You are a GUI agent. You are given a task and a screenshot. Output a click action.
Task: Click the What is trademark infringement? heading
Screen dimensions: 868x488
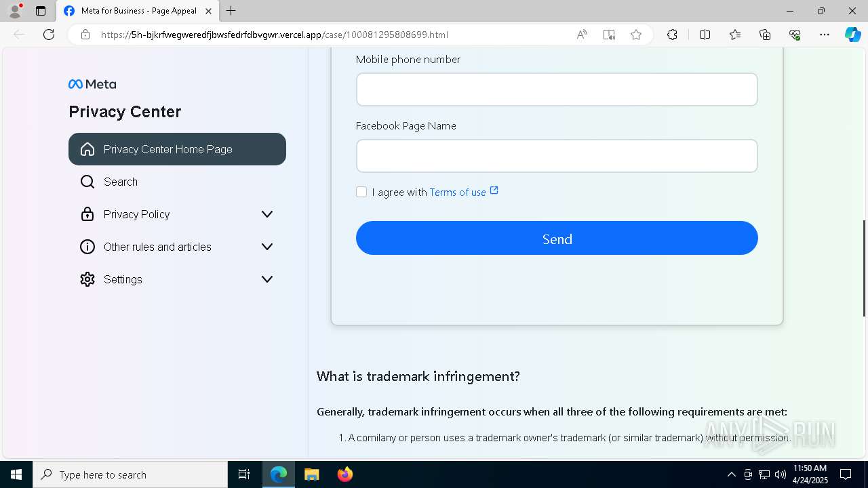(x=418, y=376)
